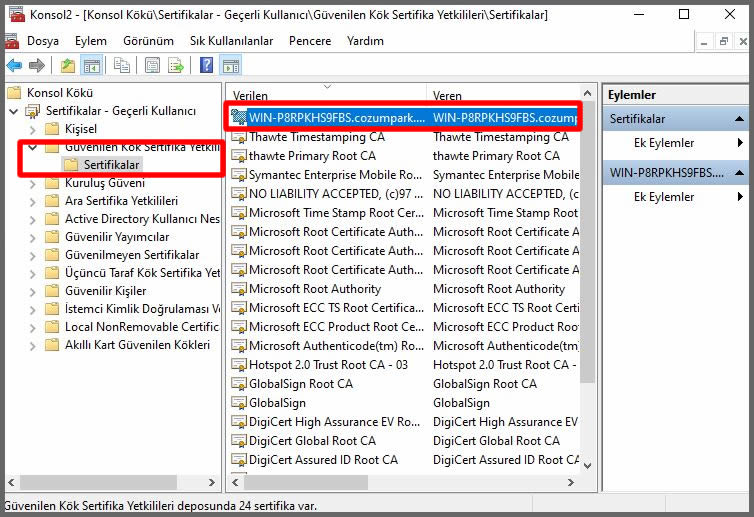Select Local NonRemovable Certificates tree item
The width and height of the screenshot is (754, 517).
point(142,327)
